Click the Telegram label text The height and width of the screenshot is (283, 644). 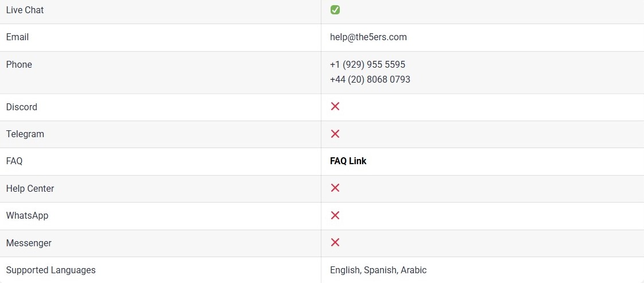coord(25,134)
